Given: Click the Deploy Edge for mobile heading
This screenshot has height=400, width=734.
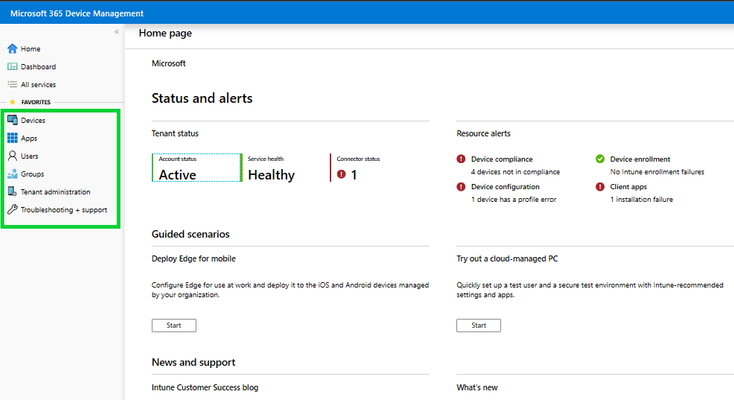Looking at the screenshot, I should point(193,259).
